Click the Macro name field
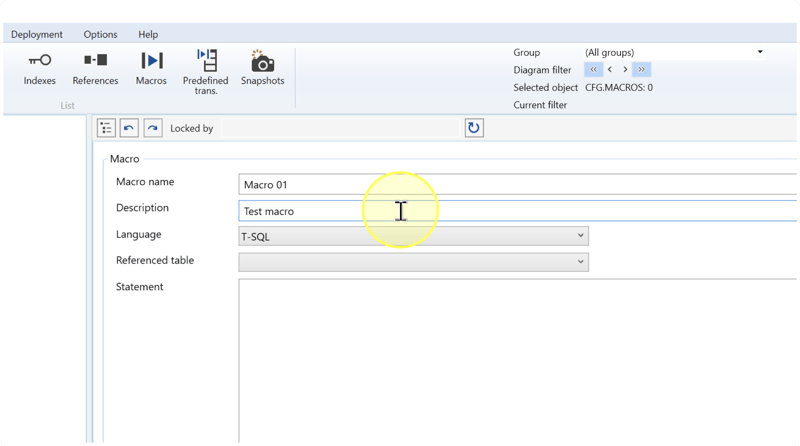This screenshot has height=446, width=800. [x=517, y=184]
